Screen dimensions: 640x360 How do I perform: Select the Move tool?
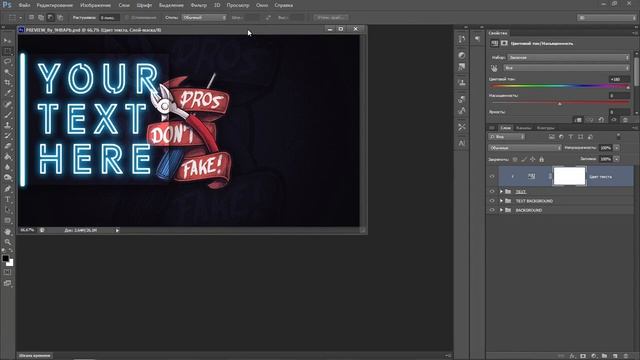click(x=7, y=40)
